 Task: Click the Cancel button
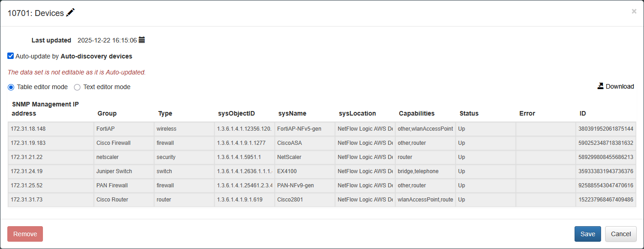pos(621,234)
